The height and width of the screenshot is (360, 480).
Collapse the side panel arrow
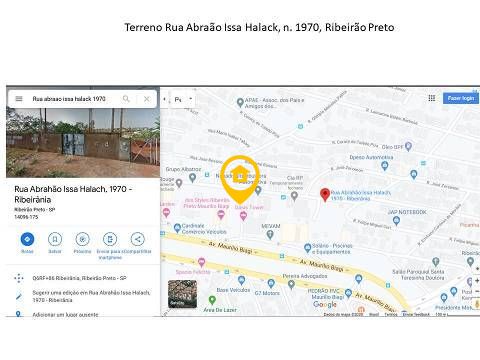(164, 99)
